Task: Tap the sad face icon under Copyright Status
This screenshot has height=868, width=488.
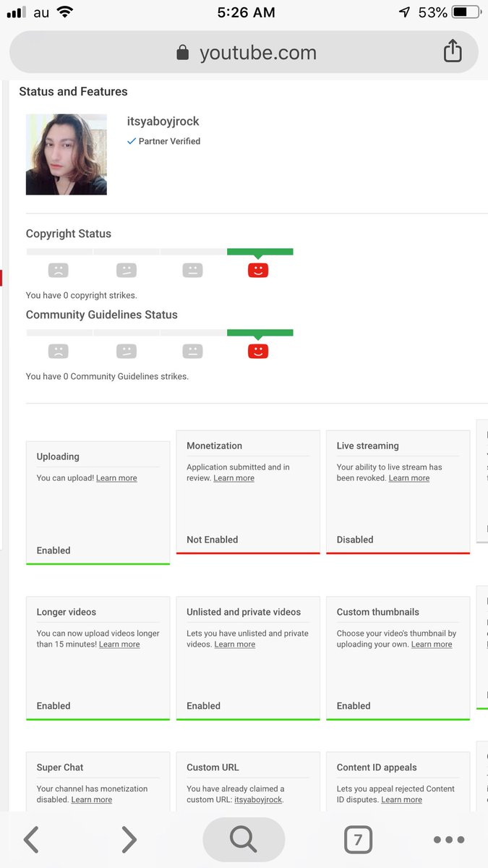Action: (x=59, y=271)
